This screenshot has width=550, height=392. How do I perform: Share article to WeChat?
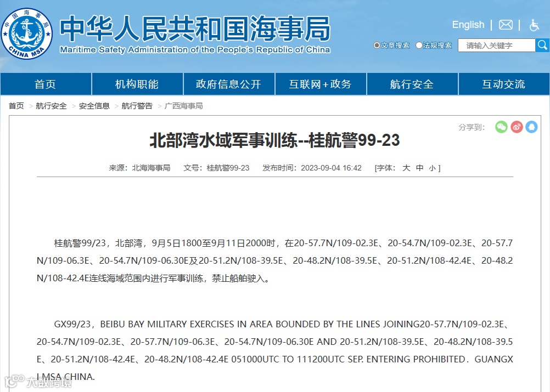[501, 127]
